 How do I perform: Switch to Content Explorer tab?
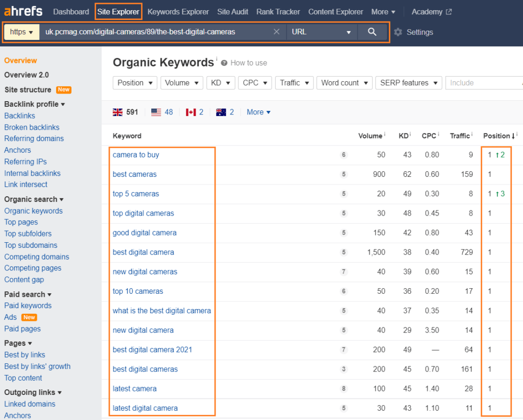(336, 12)
